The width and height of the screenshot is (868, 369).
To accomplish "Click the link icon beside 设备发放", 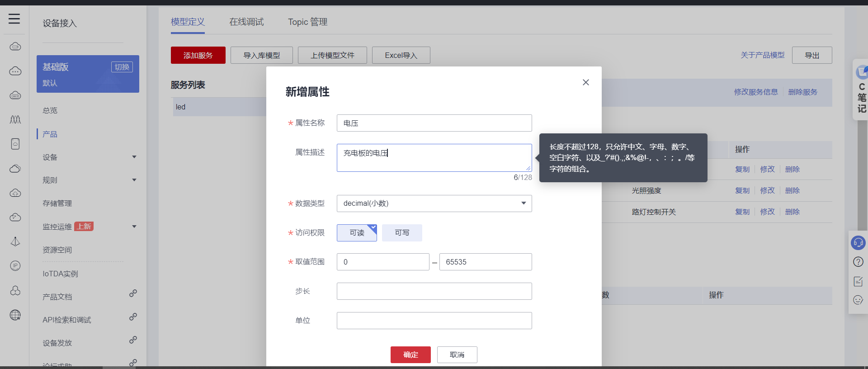I will (x=133, y=340).
